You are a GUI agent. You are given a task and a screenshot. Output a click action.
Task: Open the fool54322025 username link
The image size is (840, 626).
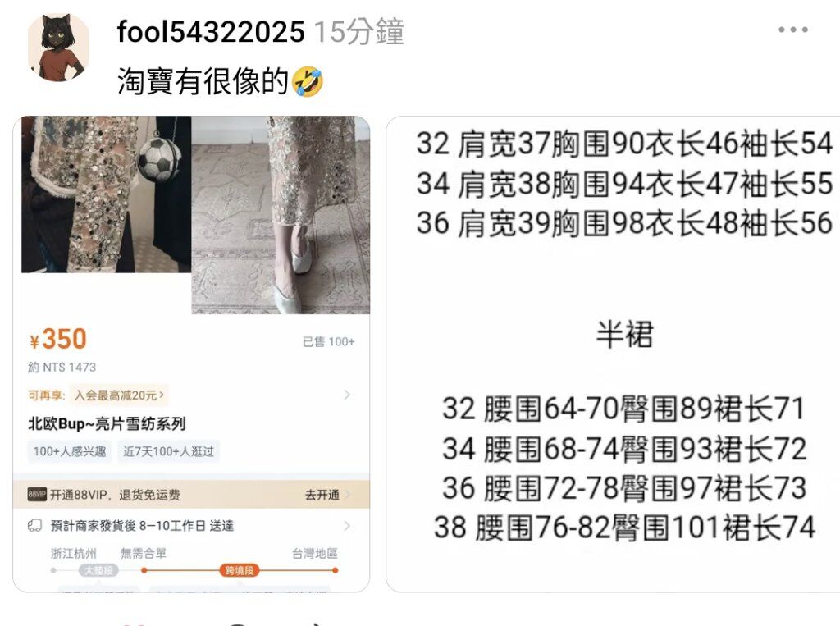(211, 31)
